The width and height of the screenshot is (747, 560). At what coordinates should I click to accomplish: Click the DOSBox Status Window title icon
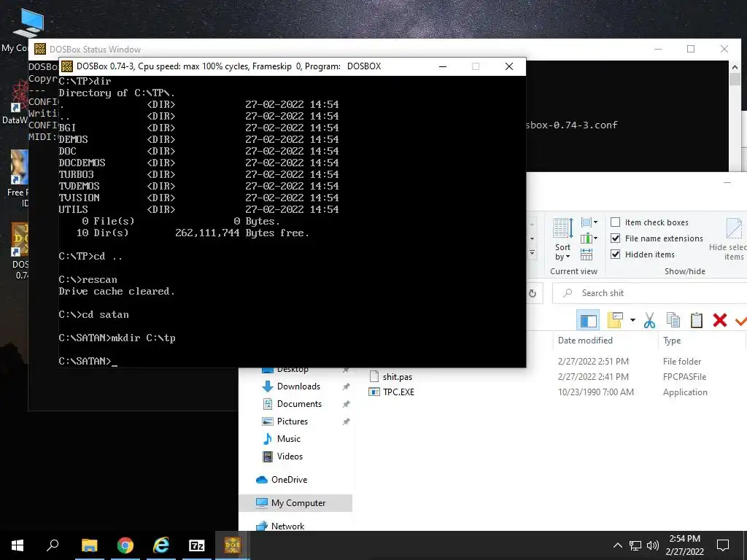40,49
